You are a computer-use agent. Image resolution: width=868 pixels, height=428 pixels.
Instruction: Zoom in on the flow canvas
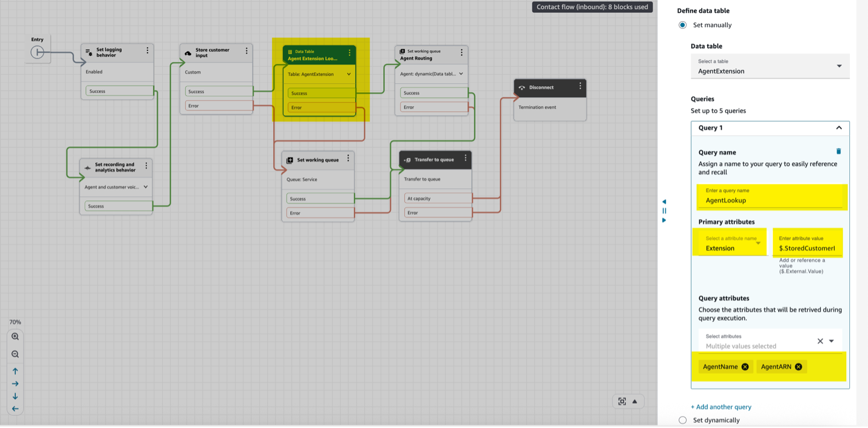15,336
